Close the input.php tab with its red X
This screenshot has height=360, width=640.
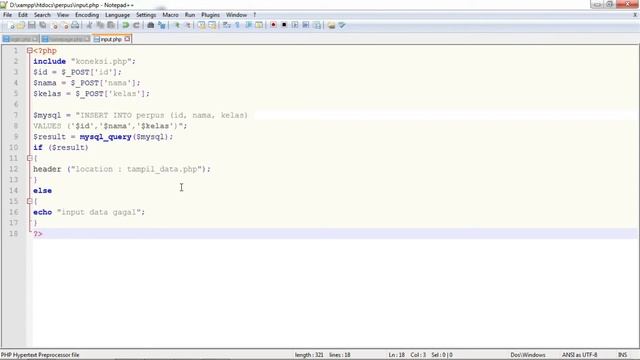coord(127,39)
